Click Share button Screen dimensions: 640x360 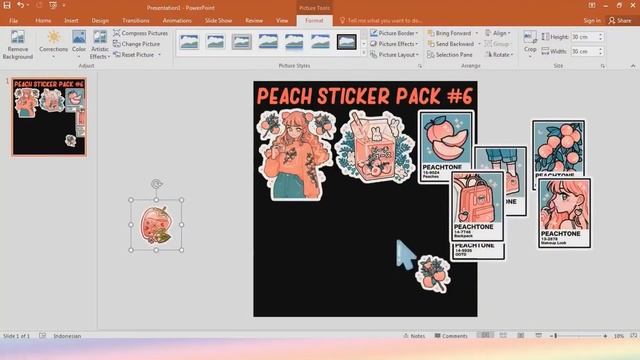tap(620, 20)
